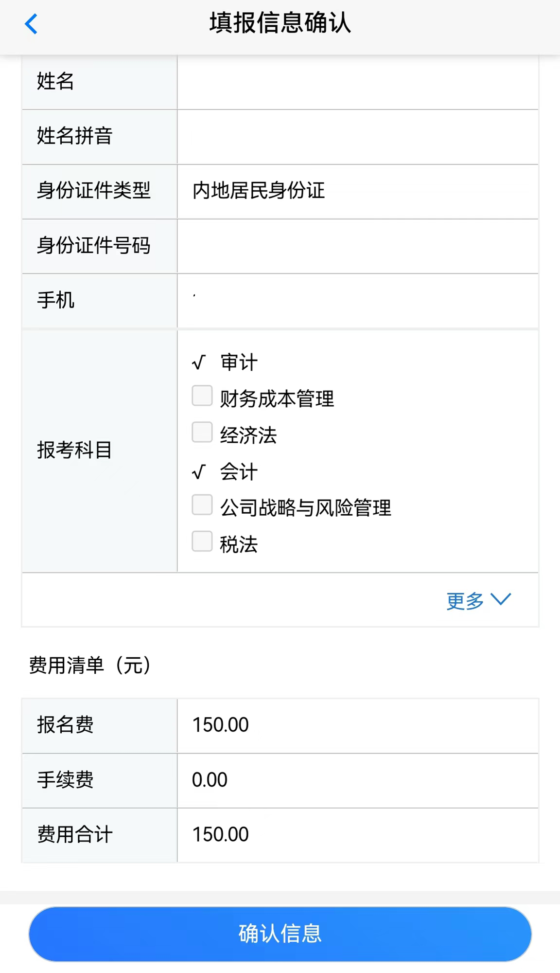Uncheck the 会计 subject checkmark
Image resolution: width=560 pixels, height=973 pixels.
coord(199,472)
